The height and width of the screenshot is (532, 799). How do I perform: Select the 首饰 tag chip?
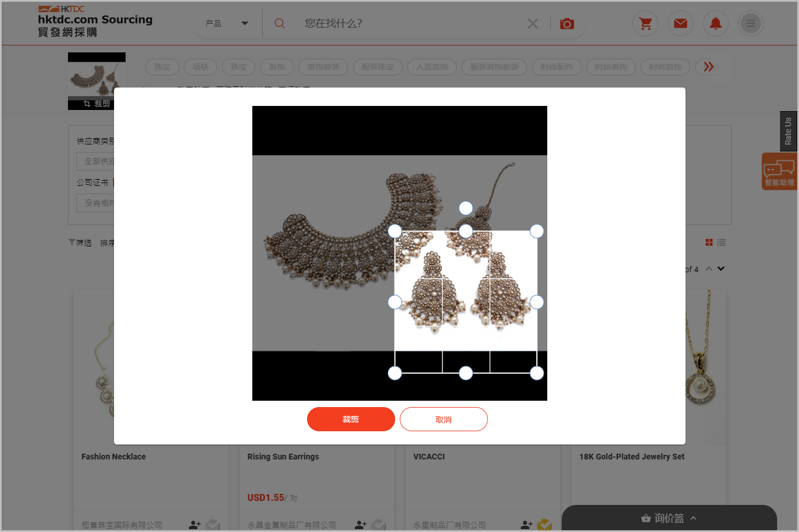point(277,67)
